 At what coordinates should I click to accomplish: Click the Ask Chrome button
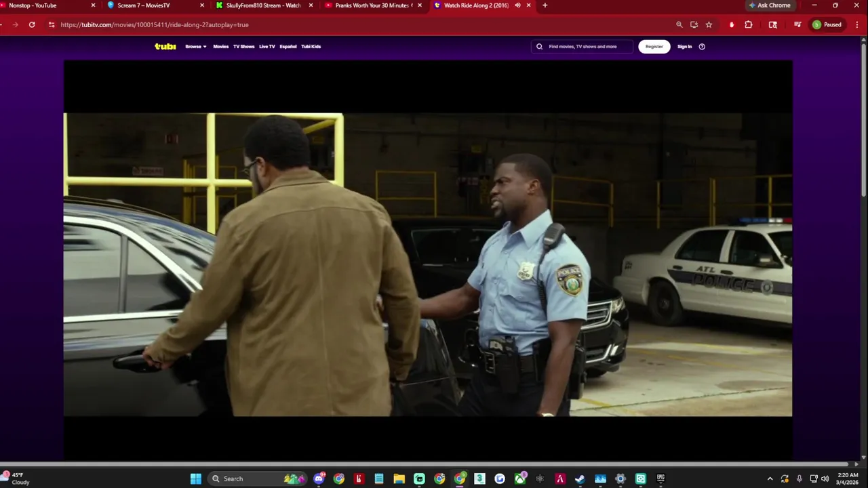click(770, 5)
